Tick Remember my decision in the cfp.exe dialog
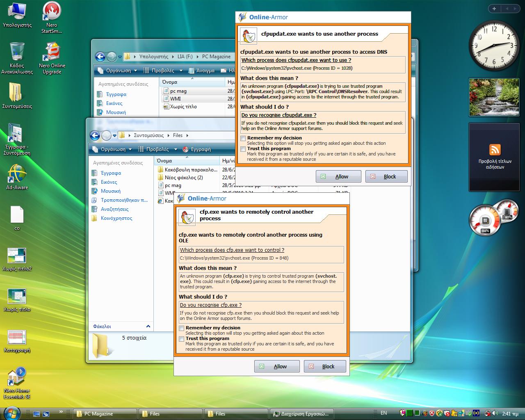Screen dimensions: 525x420 (x=182, y=328)
